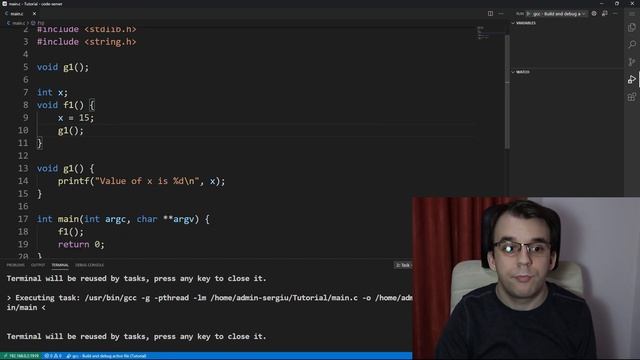The image size is (640, 360).
Task: Click the editor vertical scrollbar
Action: [507, 92]
